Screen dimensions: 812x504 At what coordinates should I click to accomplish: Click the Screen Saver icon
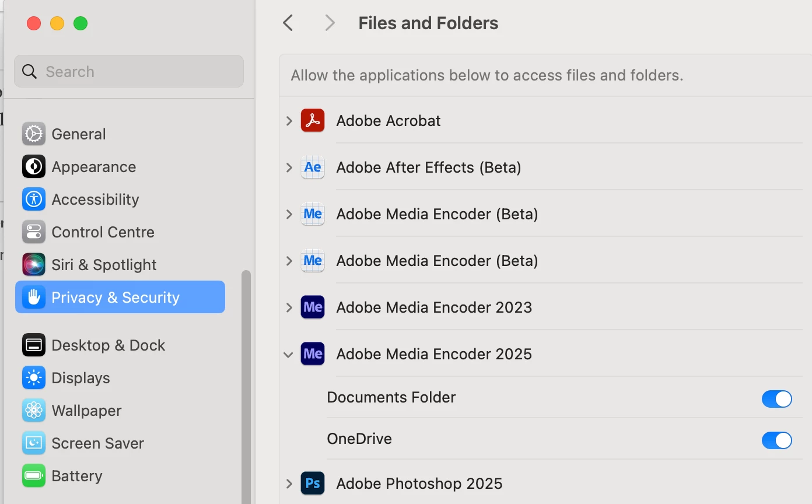(34, 443)
